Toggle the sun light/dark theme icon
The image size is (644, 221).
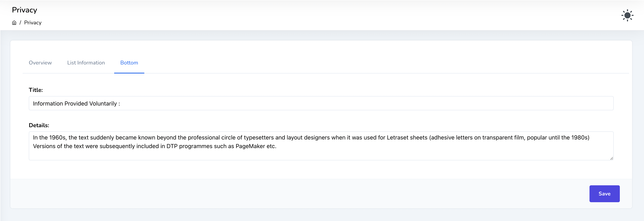click(x=627, y=16)
